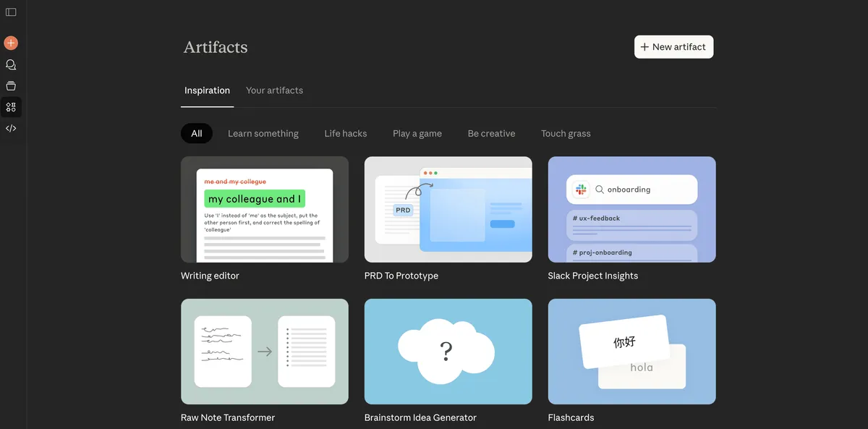The height and width of the screenshot is (429, 868).
Task: Select the Touch grass filter
Action: point(566,133)
